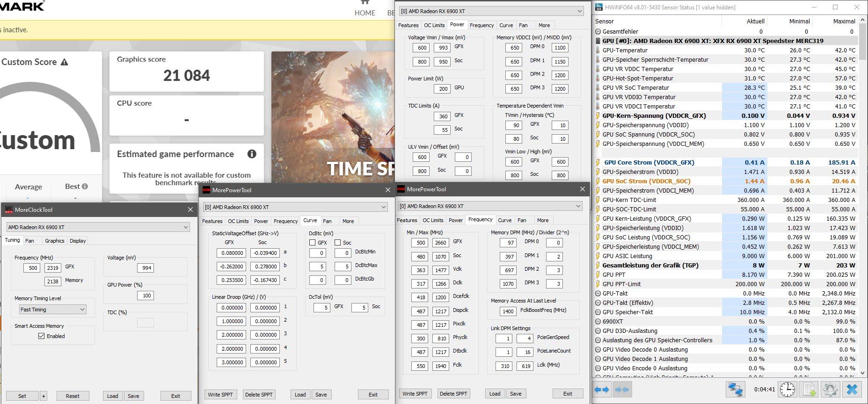Click the Set button in MoreClockTool

tap(22, 396)
